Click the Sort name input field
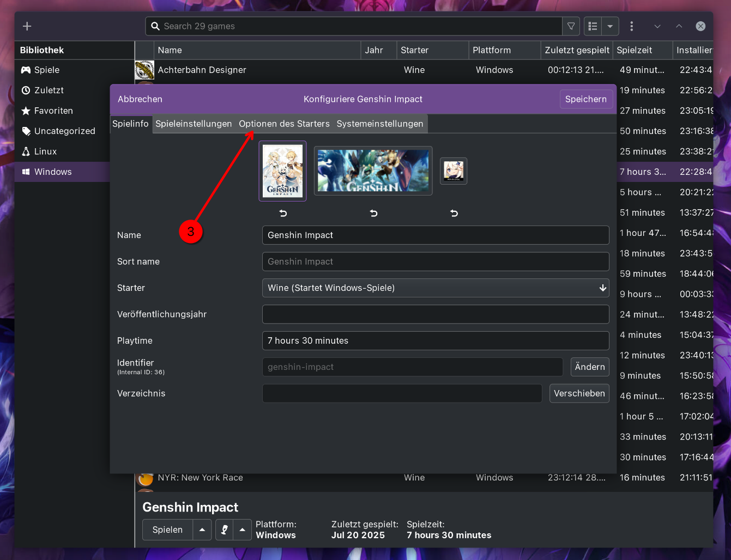 tap(436, 261)
